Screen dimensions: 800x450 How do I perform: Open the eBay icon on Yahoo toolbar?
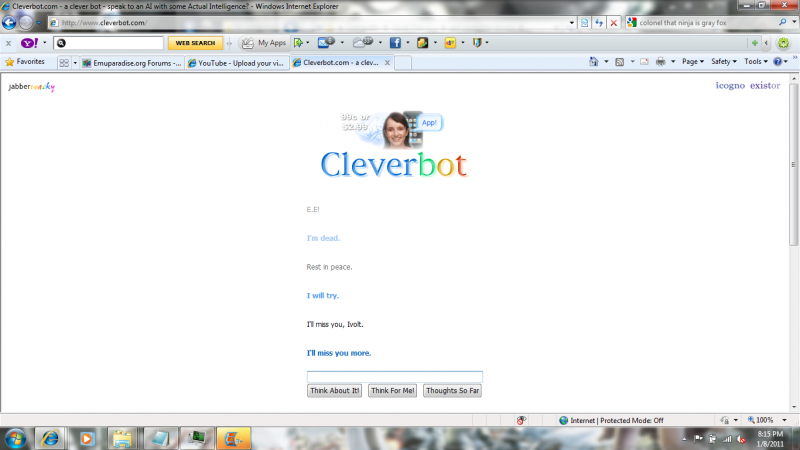click(450, 43)
